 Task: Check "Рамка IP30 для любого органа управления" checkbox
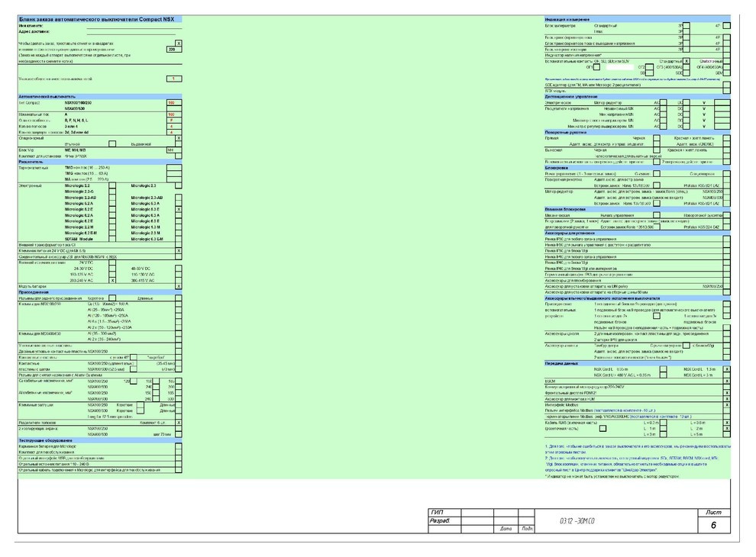coord(726,239)
